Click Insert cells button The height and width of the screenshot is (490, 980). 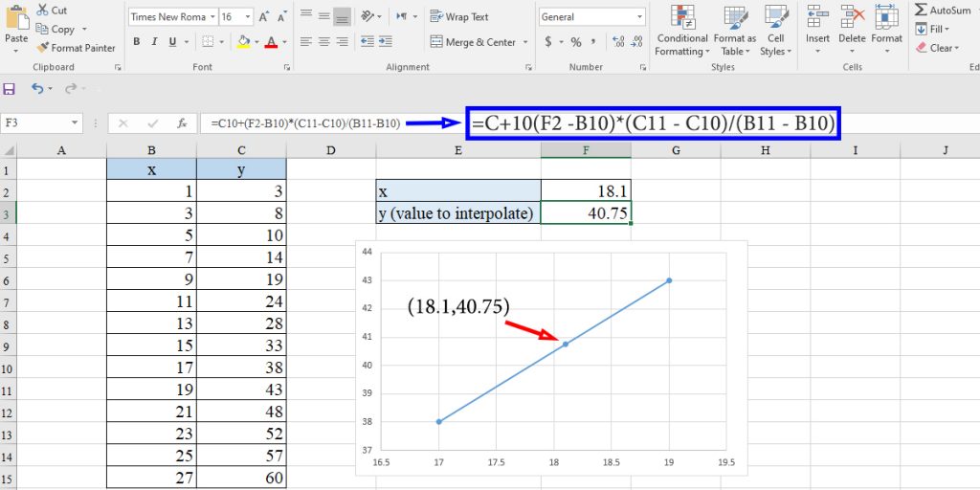pyautogui.click(x=817, y=30)
